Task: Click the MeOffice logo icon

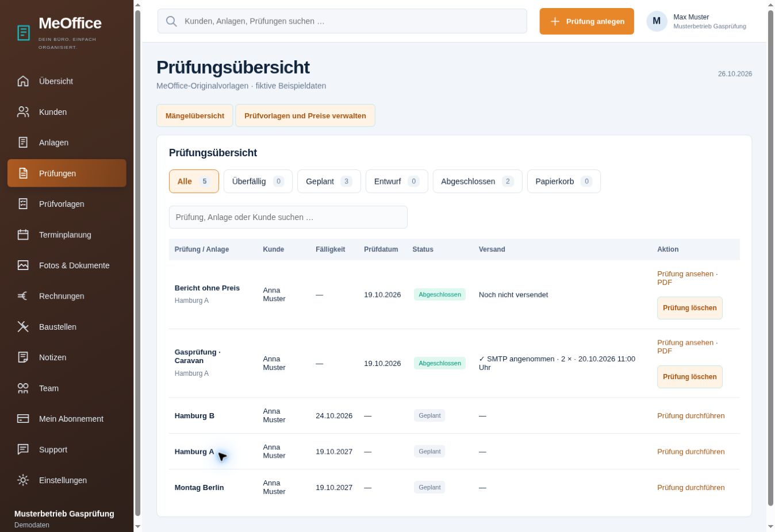Action: pos(24,33)
